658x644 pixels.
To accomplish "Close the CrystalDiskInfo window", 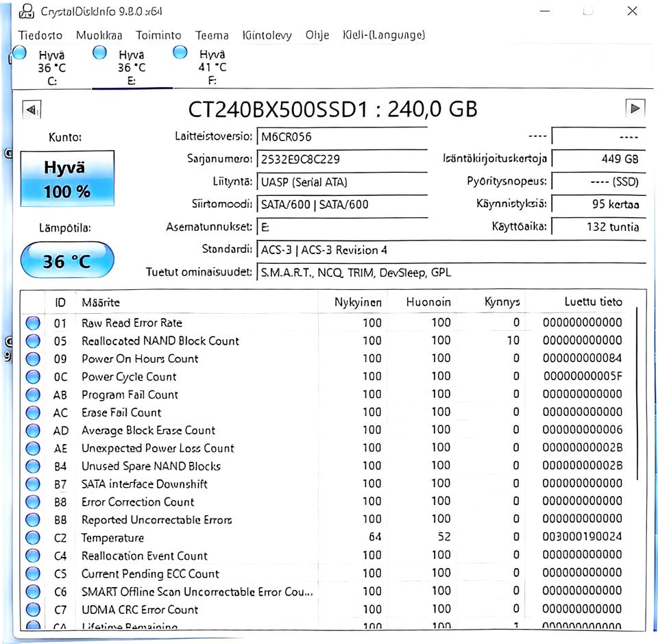I will [632, 12].
